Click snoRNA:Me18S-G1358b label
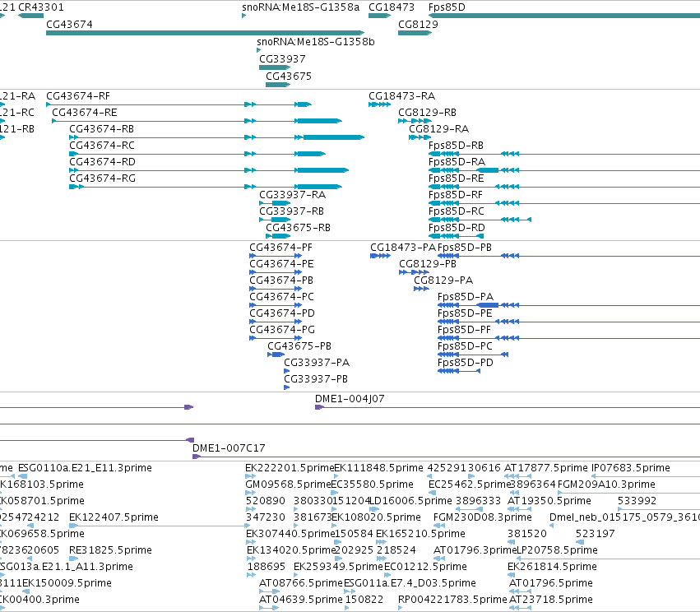This screenshot has height=612, width=700. click(x=316, y=41)
